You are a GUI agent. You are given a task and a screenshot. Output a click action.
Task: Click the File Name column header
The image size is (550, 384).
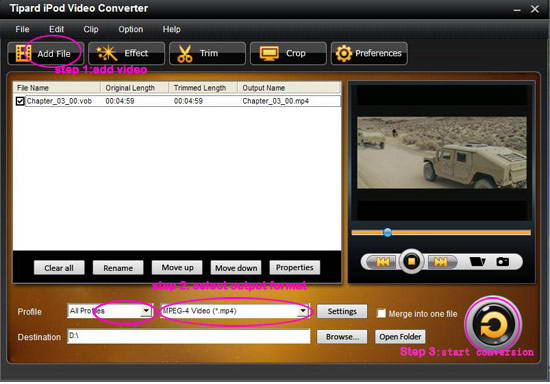(x=57, y=88)
